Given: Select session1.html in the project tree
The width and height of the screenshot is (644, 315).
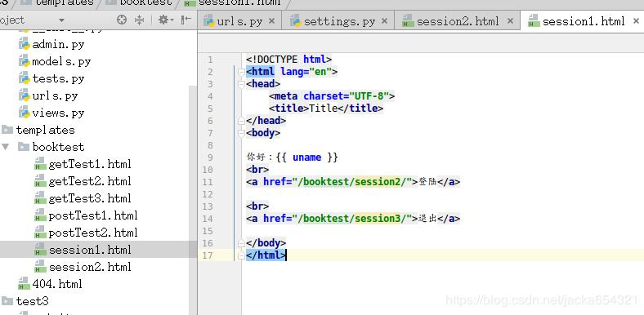Looking at the screenshot, I should [x=90, y=250].
